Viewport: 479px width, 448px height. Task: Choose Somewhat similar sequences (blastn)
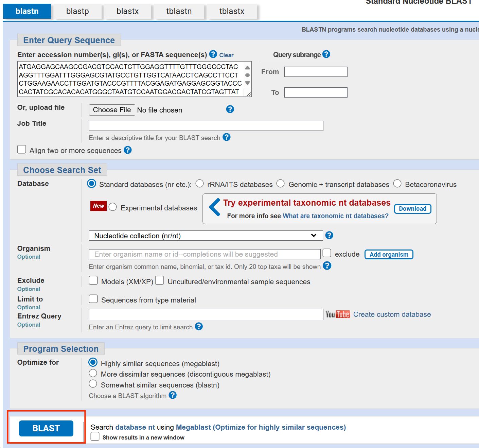click(x=93, y=384)
